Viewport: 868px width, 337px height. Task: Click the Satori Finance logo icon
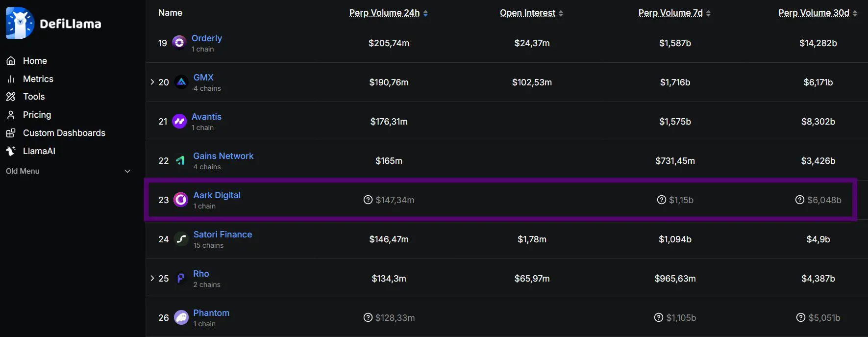[181, 239]
